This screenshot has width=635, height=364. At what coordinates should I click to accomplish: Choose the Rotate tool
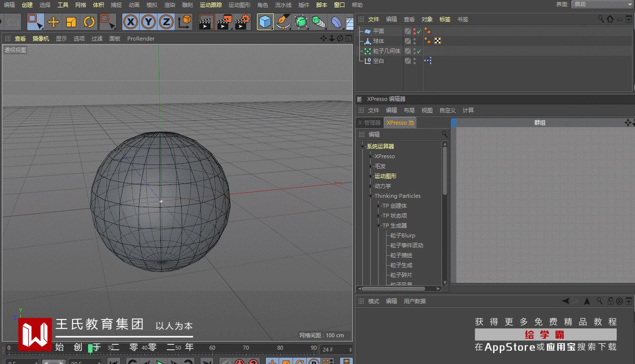(x=89, y=22)
